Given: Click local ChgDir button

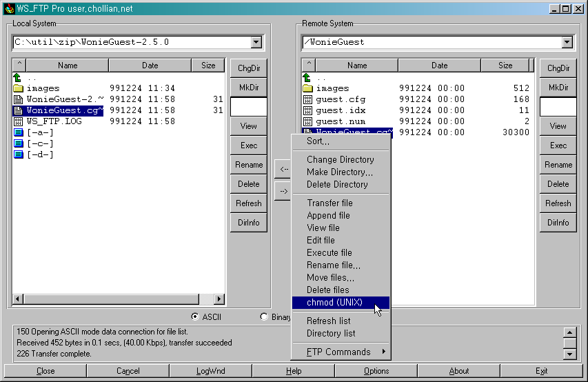Looking at the screenshot, I should tap(249, 68).
